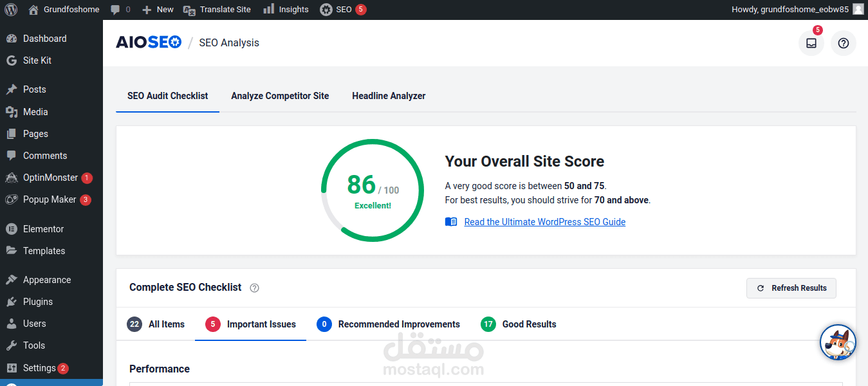Switch to Headline Analyzer tab

(x=389, y=96)
